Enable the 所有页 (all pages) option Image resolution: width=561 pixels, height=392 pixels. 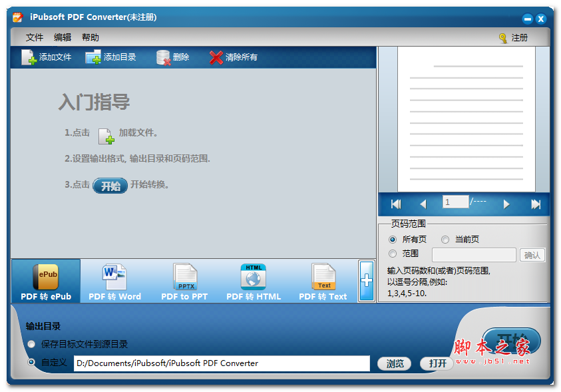[394, 240]
